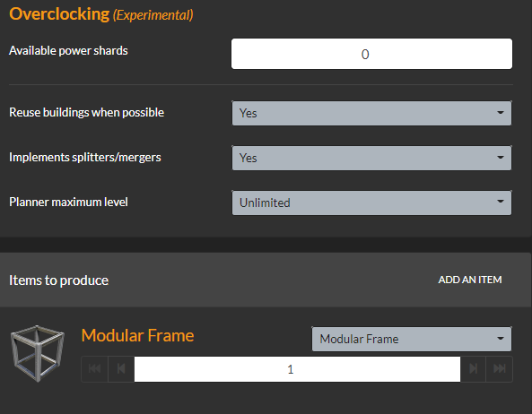Image resolution: width=532 pixels, height=414 pixels.
Task: Increase quantity using the next-step arrow
Action: pyautogui.click(x=474, y=369)
